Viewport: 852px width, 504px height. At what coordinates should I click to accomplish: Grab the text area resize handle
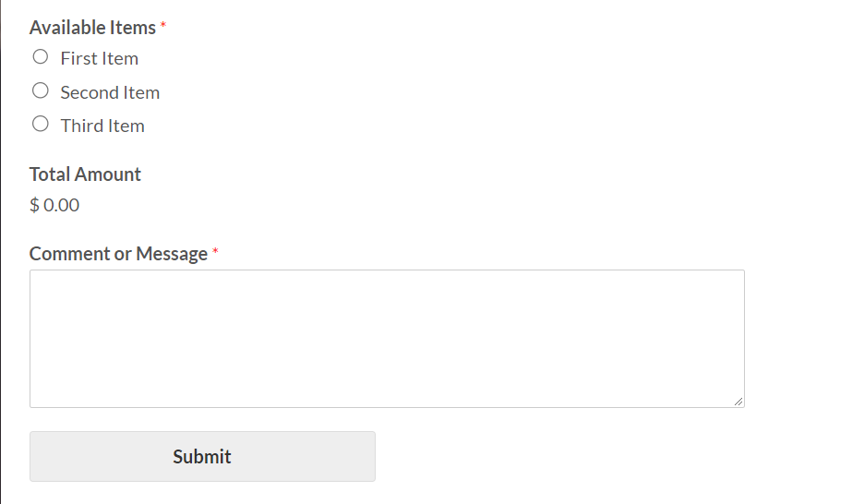click(738, 401)
